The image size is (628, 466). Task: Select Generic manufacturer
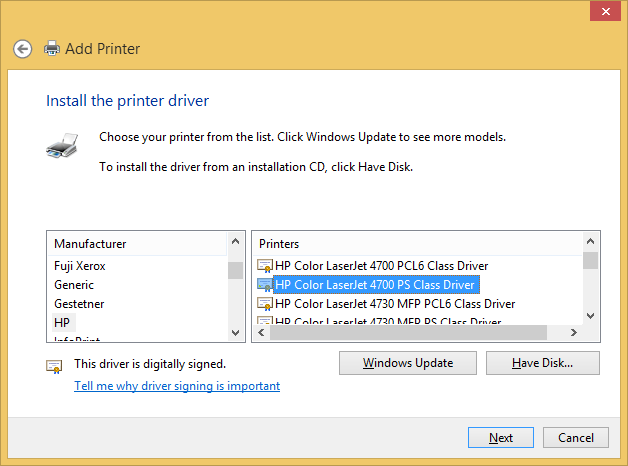tap(74, 285)
